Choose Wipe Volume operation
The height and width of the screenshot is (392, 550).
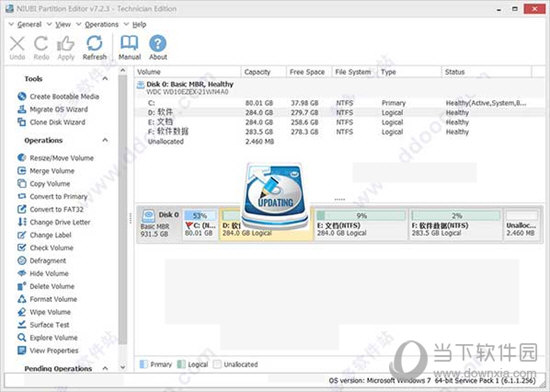click(44, 312)
